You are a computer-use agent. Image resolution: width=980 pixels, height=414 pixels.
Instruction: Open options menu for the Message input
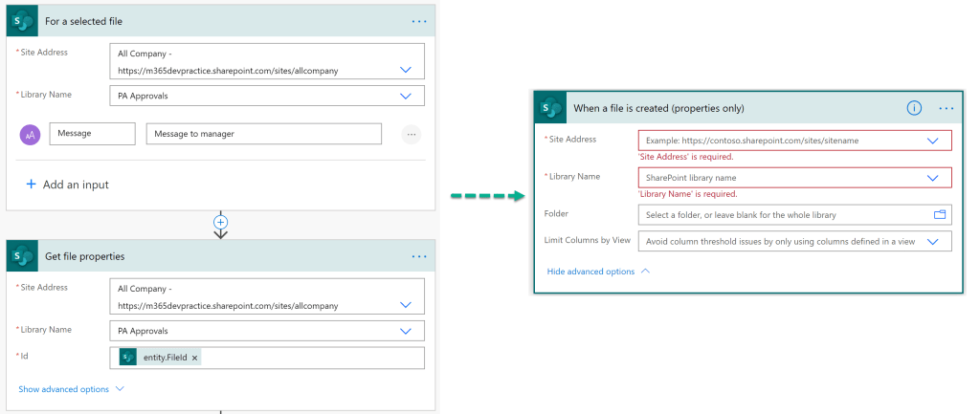click(x=412, y=135)
